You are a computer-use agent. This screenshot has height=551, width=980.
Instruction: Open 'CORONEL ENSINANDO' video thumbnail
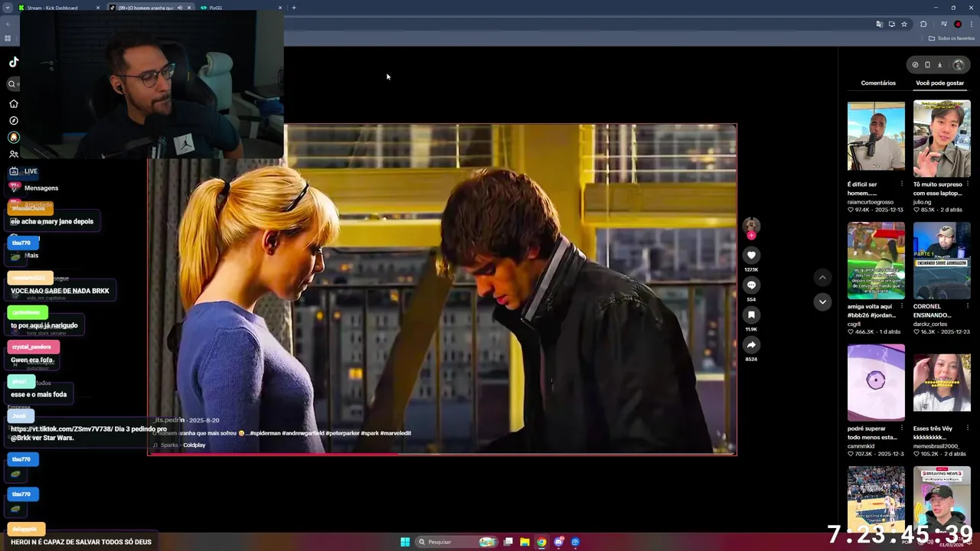(x=942, y=261)
